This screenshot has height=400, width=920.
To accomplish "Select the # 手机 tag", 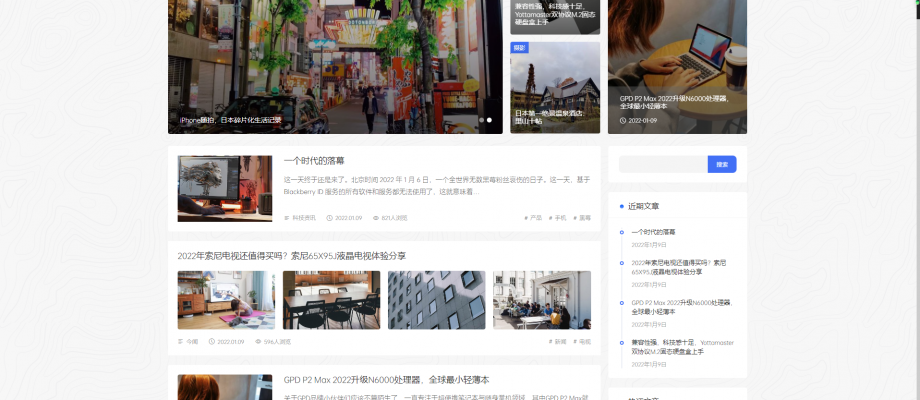I will click(x=557, y=218).
